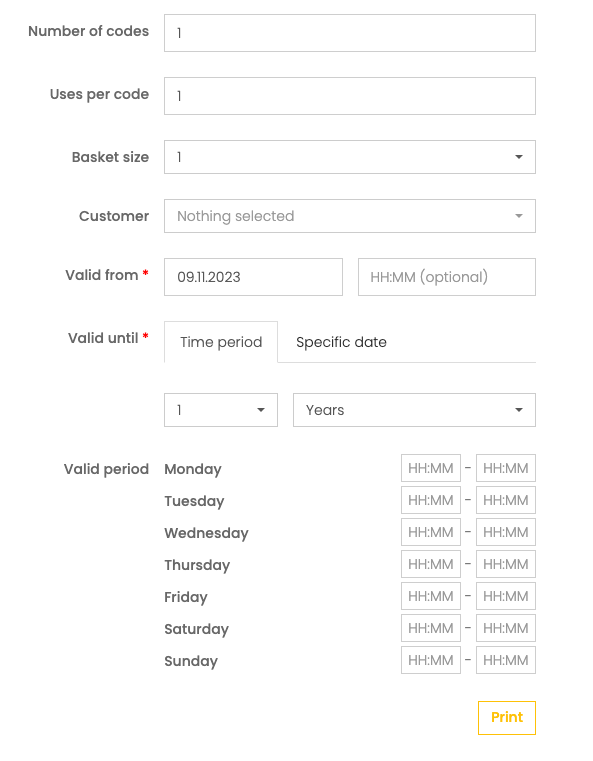Open the Customer dropdown showing Nothing selected

pos(349,216)
